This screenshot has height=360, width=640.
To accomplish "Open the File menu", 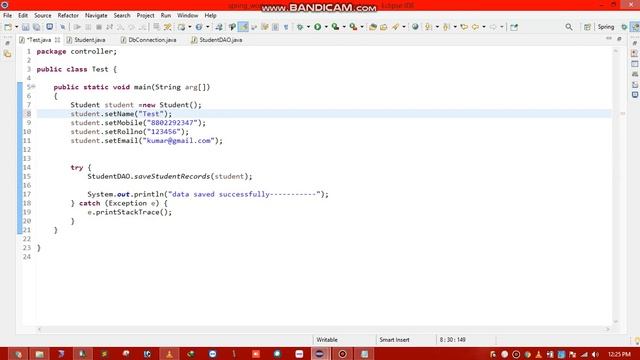I will point(7,16).
